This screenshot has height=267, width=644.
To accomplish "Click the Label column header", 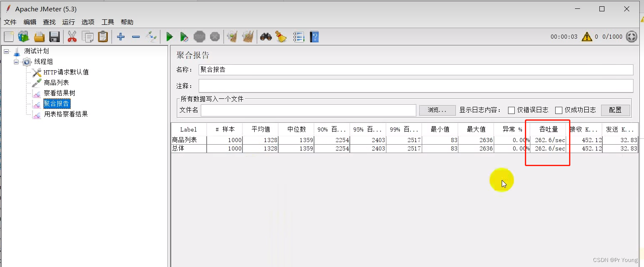I will 189,130.
